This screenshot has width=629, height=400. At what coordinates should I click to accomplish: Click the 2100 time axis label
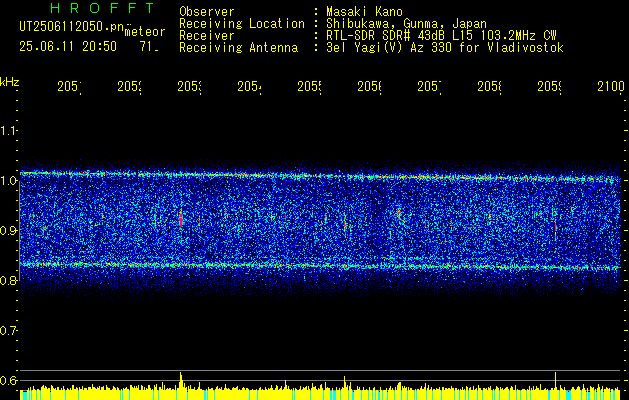611,86
